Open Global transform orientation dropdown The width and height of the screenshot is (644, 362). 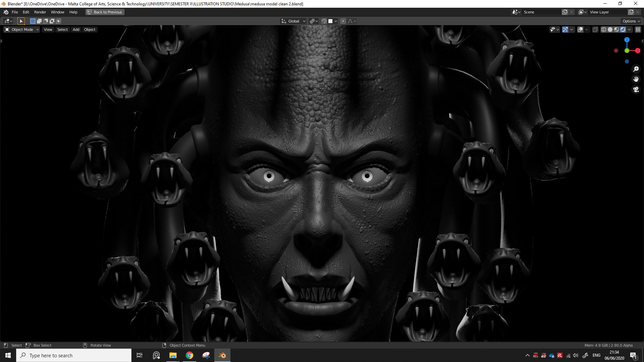click(293, 21)
